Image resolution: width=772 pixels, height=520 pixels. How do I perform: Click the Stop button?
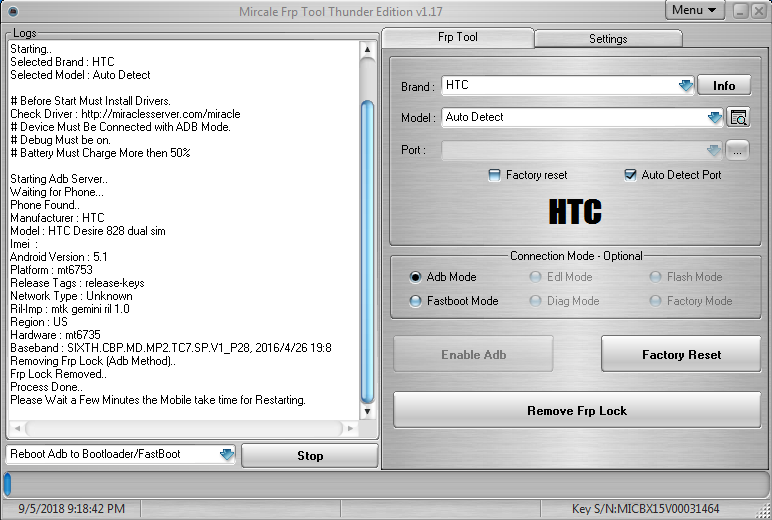click(x=310, y=455)
